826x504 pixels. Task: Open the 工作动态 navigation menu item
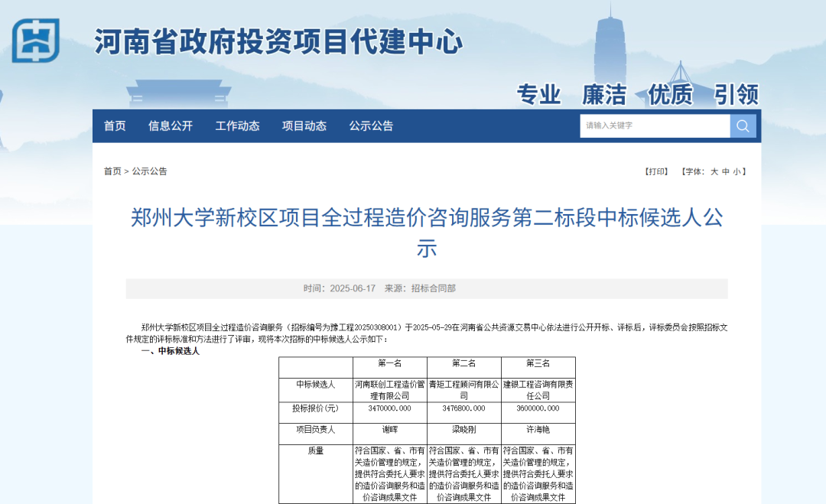pyautogui.click(x=238, y=126)
